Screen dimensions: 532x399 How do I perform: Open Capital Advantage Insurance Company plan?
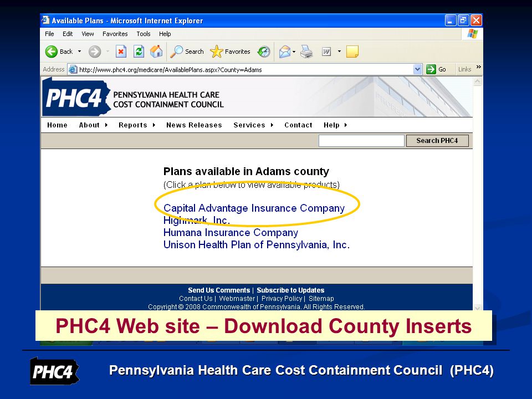coord(254,208)
